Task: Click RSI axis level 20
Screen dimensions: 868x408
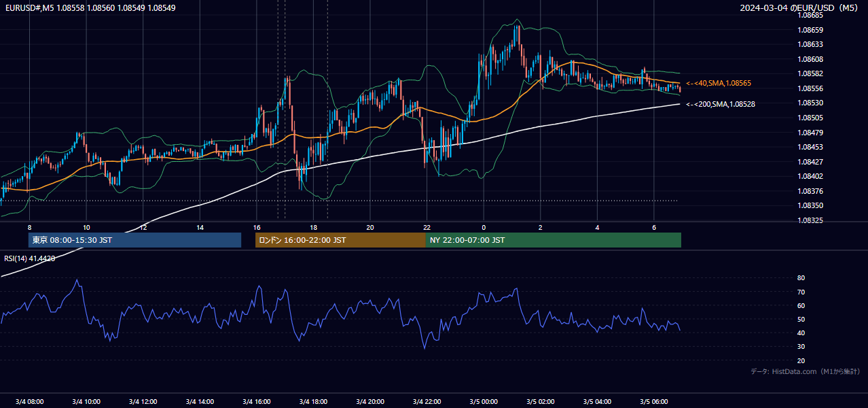Action: tap(801, 360)
